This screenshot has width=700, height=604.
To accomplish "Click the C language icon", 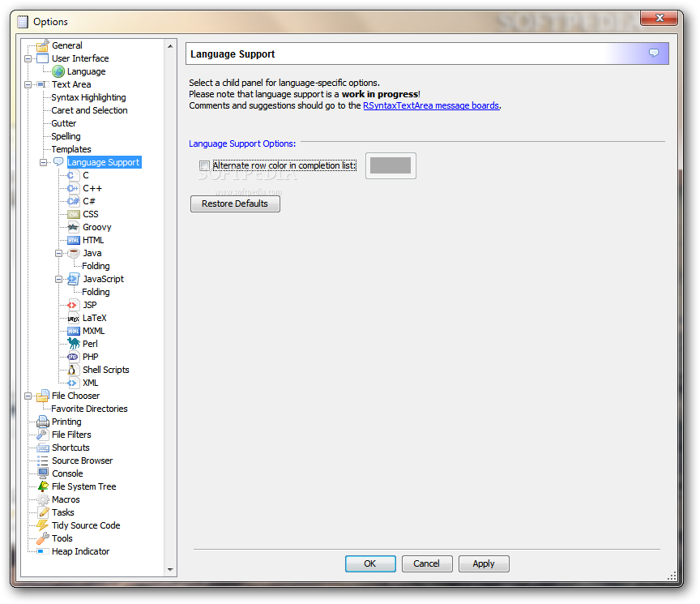I will (x=73, y=175).
